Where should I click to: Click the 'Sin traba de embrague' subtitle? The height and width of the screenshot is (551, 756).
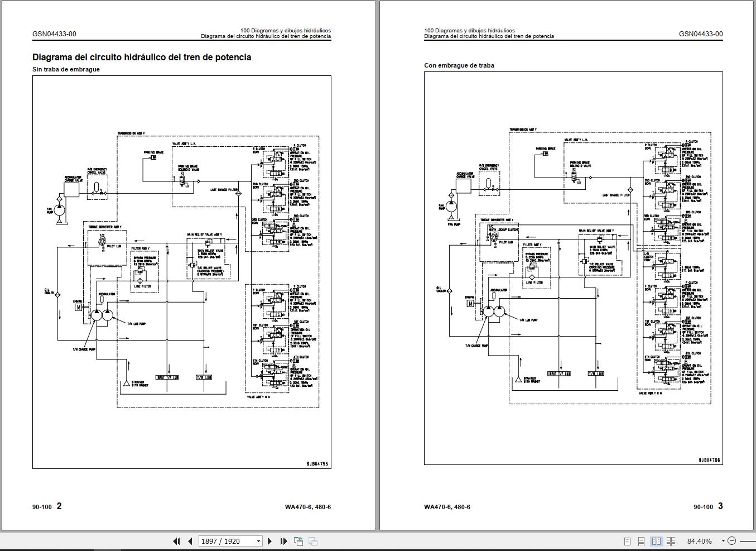pos(66,69)
